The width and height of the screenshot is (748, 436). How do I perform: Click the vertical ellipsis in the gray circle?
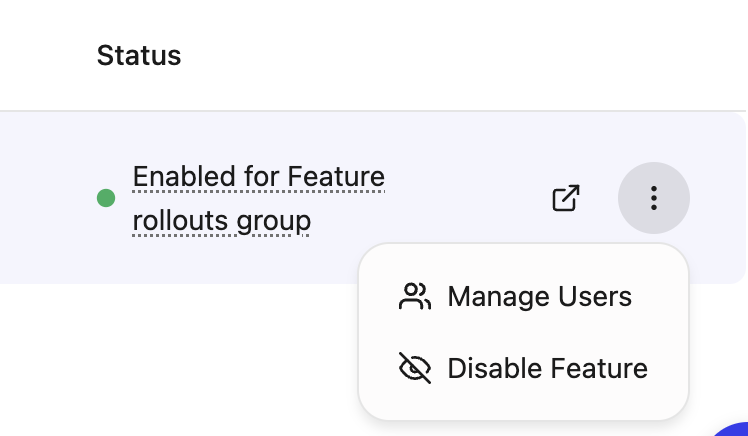pos(654,198)
